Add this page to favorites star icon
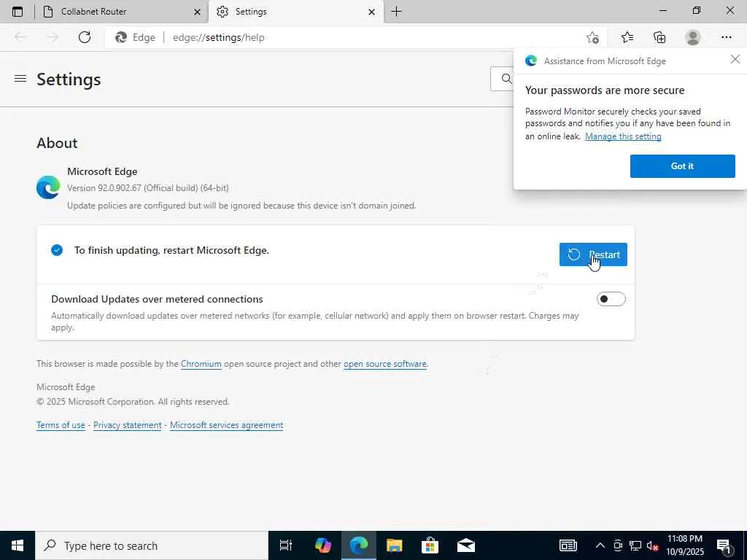 pyautogui.click(x=592, y=37)
